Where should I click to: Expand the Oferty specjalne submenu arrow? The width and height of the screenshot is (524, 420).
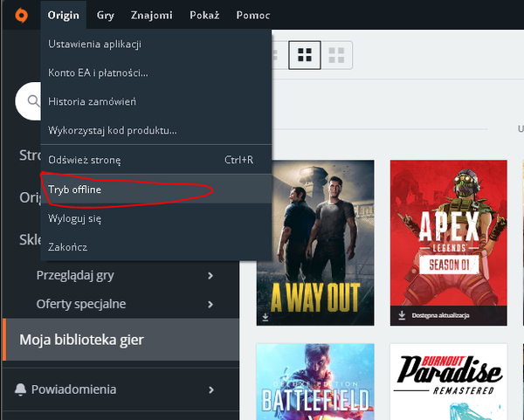211,304
